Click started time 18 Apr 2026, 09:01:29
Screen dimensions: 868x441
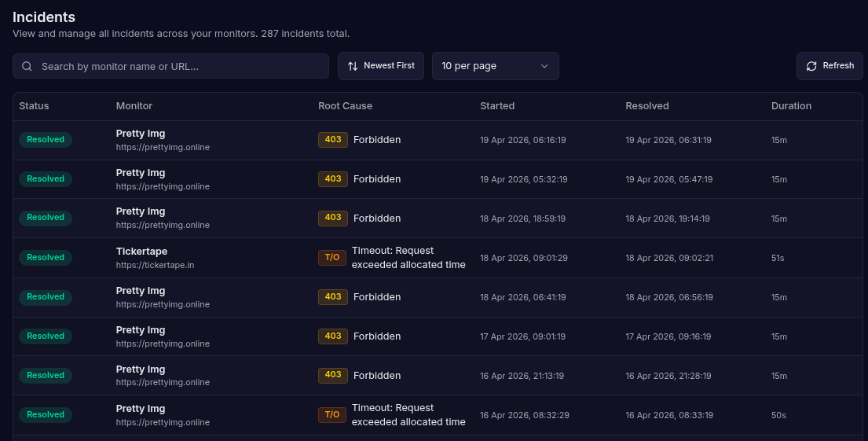pos(524,258)
